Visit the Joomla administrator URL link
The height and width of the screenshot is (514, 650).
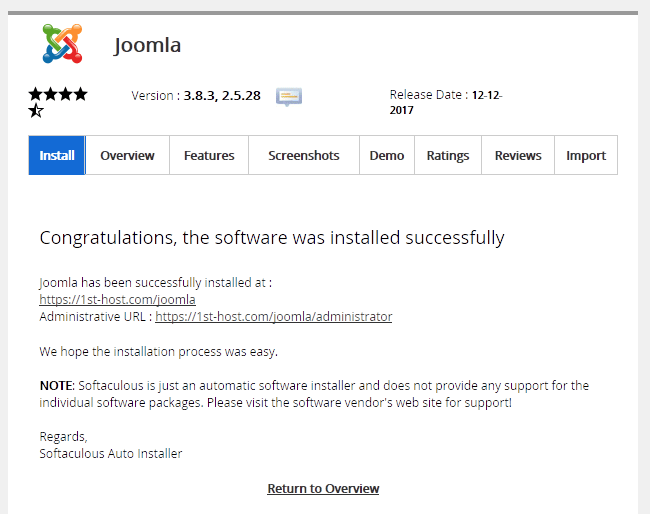coord(274,316)
